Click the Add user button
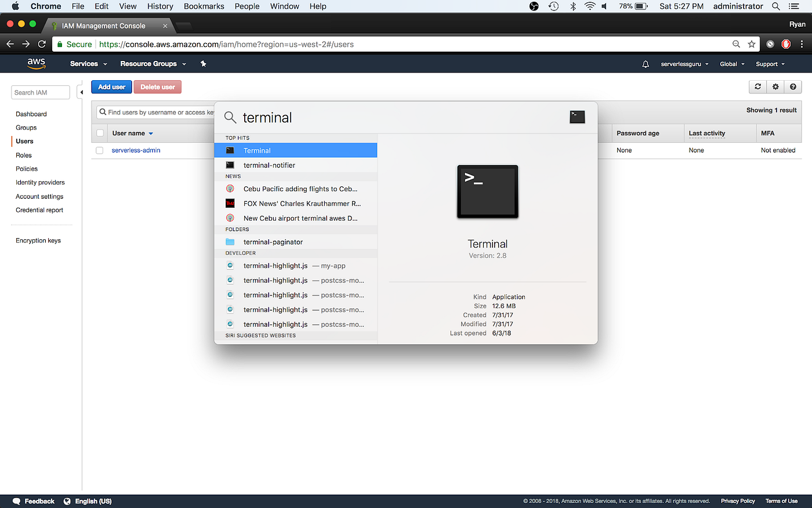This screenshot has width=812, height=508. [111, 87]
